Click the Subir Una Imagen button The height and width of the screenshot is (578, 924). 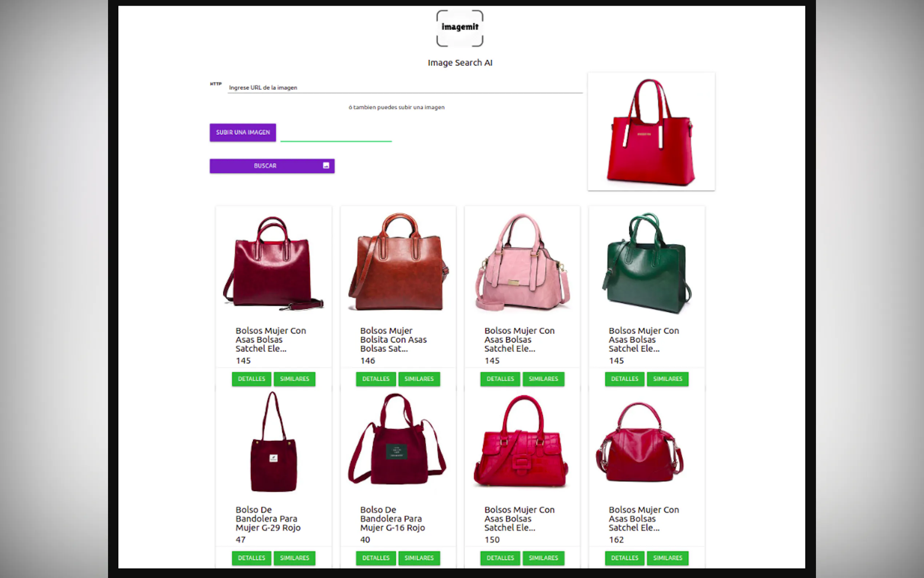pyautogui.click(x=243, y=132)
